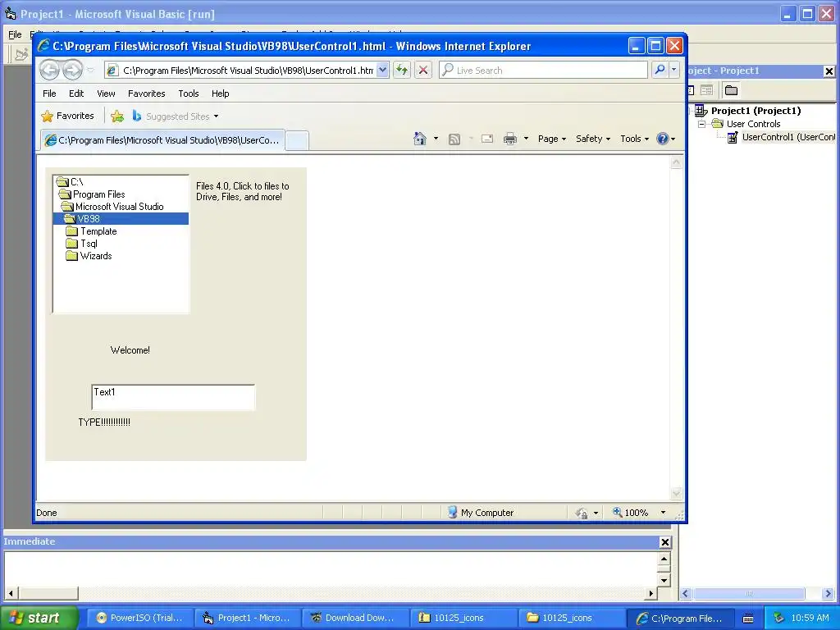Switch to Project1 - Microsoft taskbar button
840x630 pixels.
[x=246, y=618]
